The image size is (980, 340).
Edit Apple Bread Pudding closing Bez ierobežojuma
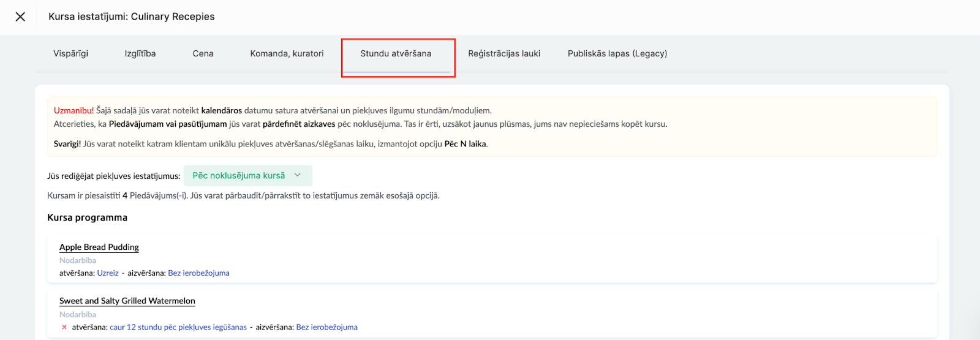198,273
